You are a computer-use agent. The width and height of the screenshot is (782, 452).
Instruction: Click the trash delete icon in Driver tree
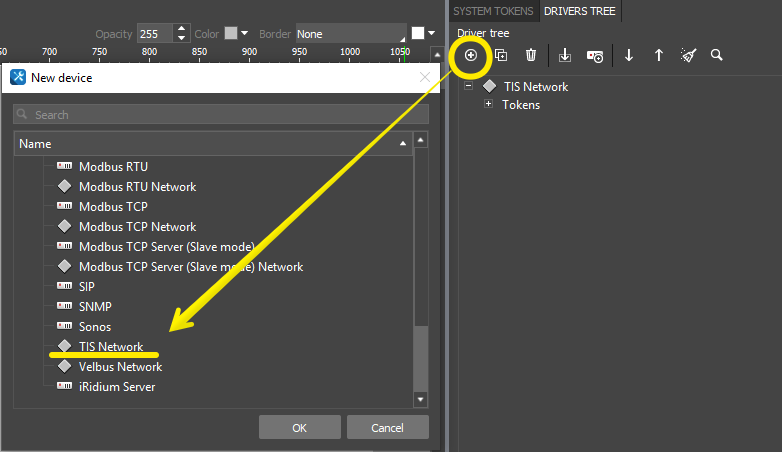pyautogui.click(x=531, y=55)
